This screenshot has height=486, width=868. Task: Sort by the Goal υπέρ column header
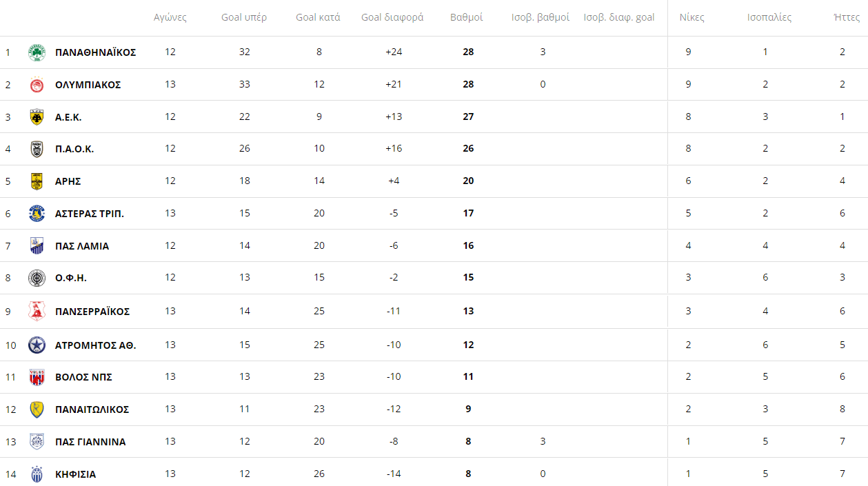(x=244, y=17)
